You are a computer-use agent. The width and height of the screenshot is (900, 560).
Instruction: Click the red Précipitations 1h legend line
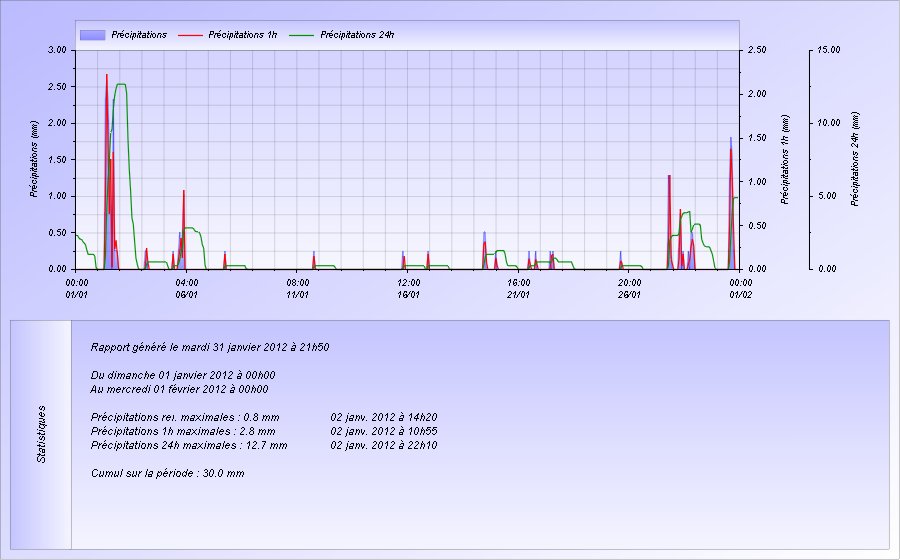coord(190,35)
